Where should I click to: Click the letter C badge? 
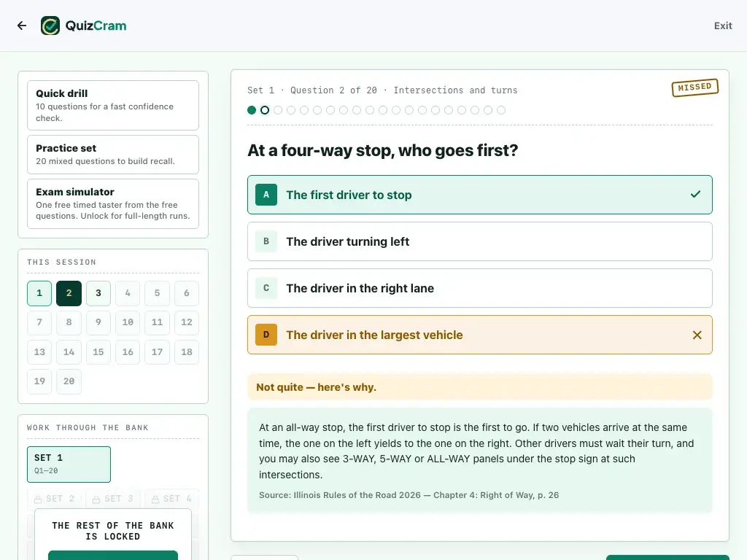[x=266, y=287]
